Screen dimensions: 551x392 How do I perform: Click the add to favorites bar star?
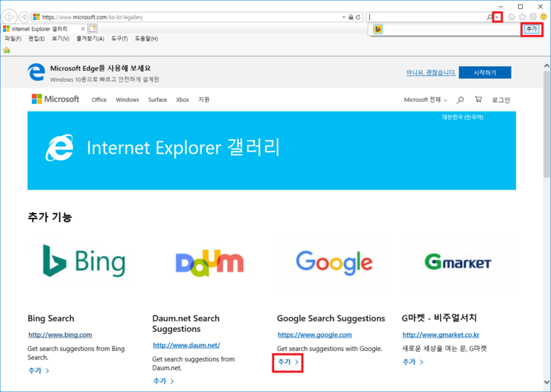point(7,50)
